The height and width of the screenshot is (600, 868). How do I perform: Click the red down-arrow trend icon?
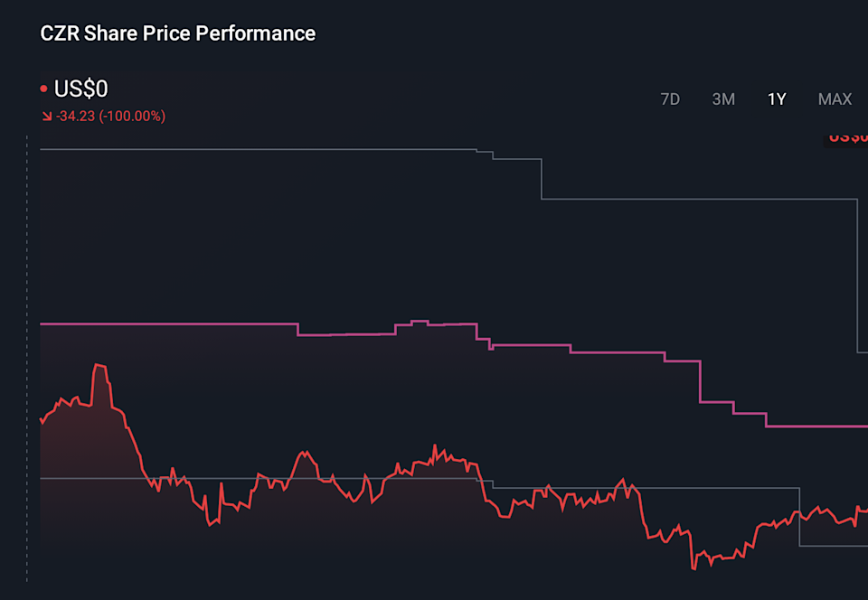coord(46,117)
